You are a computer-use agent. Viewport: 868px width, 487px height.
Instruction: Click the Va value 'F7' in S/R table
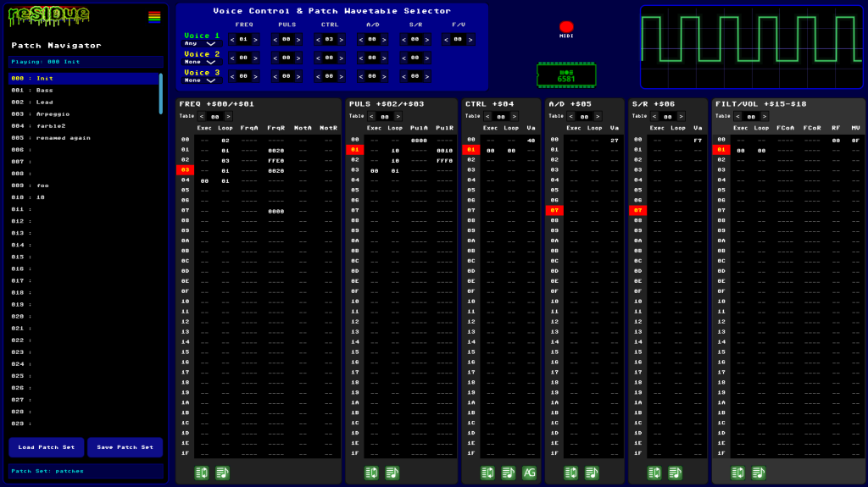(698, 141)
